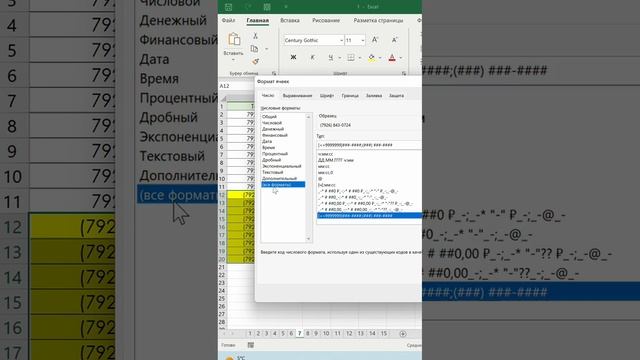640x360 pixels.
Task: Open the font name dropdown arrow
Action: [341, 40]
